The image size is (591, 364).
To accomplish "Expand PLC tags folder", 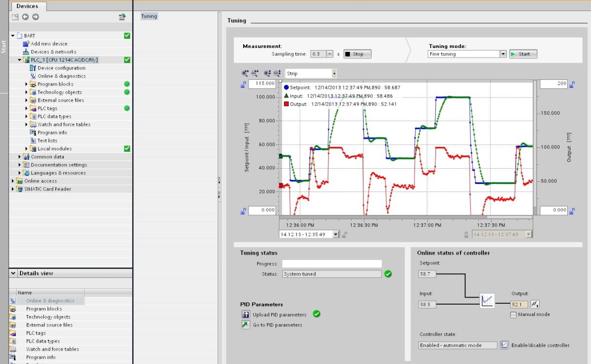I will 27,108.
